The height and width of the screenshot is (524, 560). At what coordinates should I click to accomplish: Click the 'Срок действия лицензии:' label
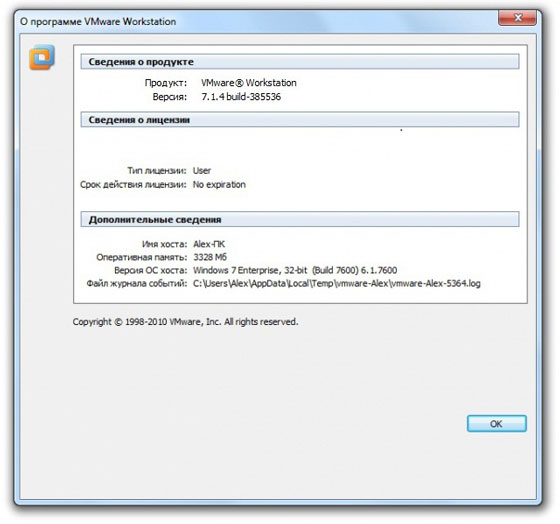pyautogui.click(x=133, y=185)
